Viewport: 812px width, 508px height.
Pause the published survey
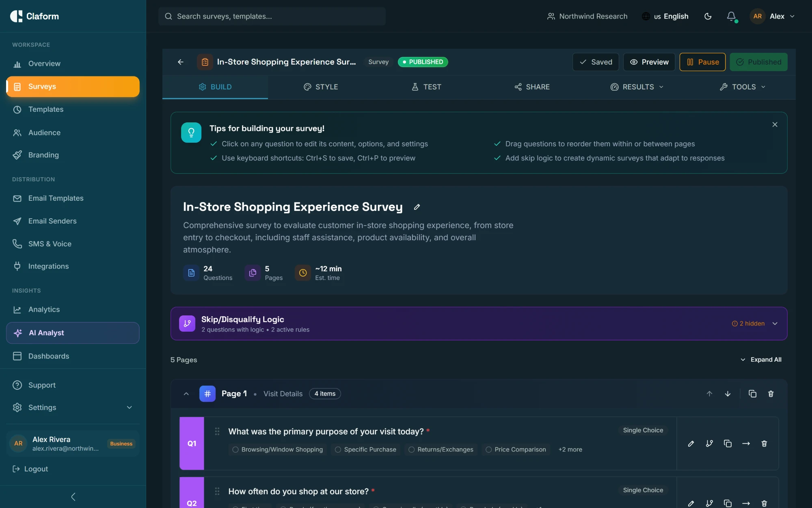(x=702, y=62)
